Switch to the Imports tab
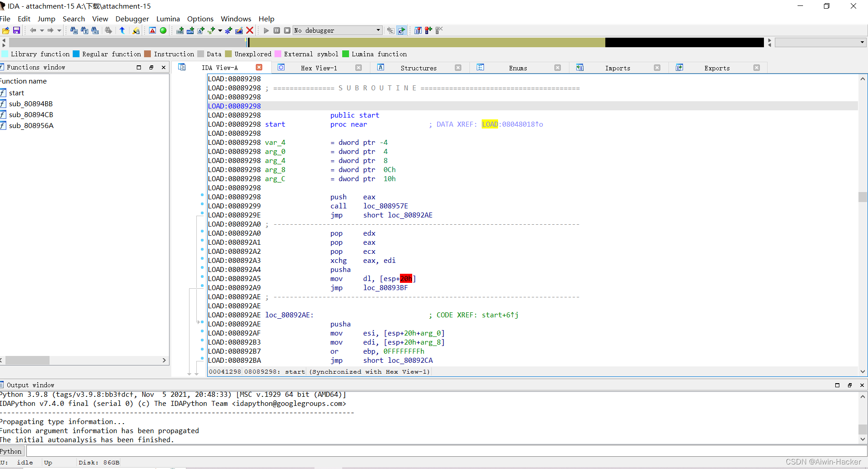Viewport: 868px width, 469px height. [618, 68]
